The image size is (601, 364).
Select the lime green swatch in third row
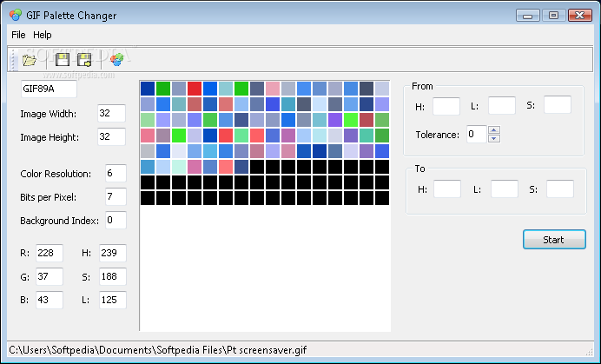(x=351, y=120)
